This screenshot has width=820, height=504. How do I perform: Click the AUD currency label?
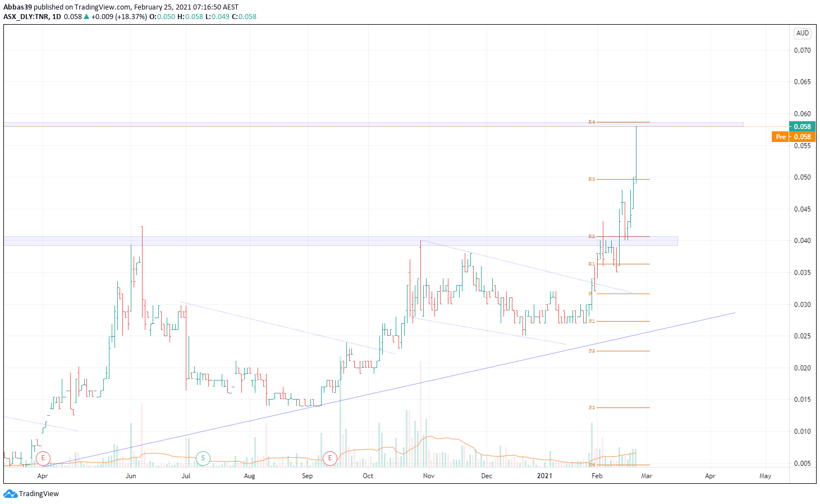(803, 33)
